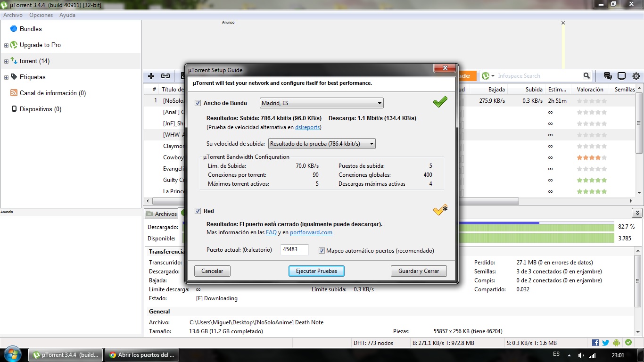This screenshot has height=362, width=644.
Task: Click the 23:01 clock in taskbar
Action: click(x=618, y=355)
